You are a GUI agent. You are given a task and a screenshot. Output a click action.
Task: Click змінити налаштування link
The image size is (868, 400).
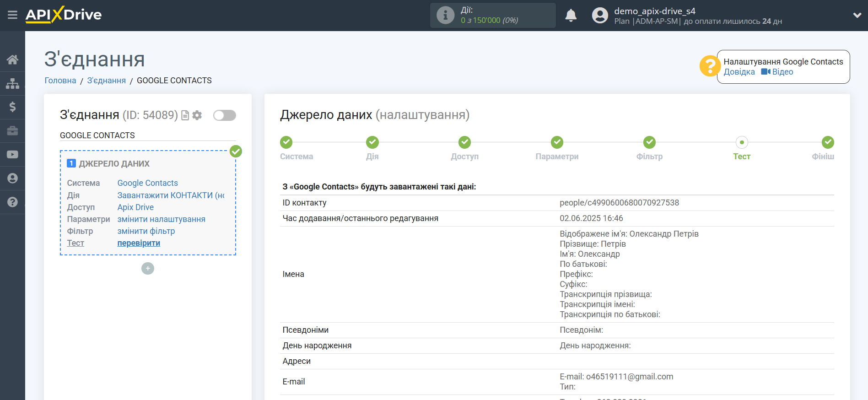coord(161,219)
